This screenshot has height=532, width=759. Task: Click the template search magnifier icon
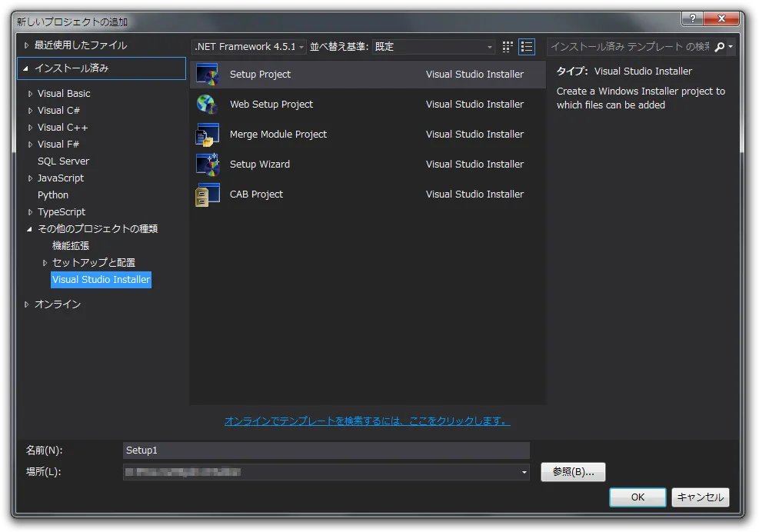click(x=720, y=46)
